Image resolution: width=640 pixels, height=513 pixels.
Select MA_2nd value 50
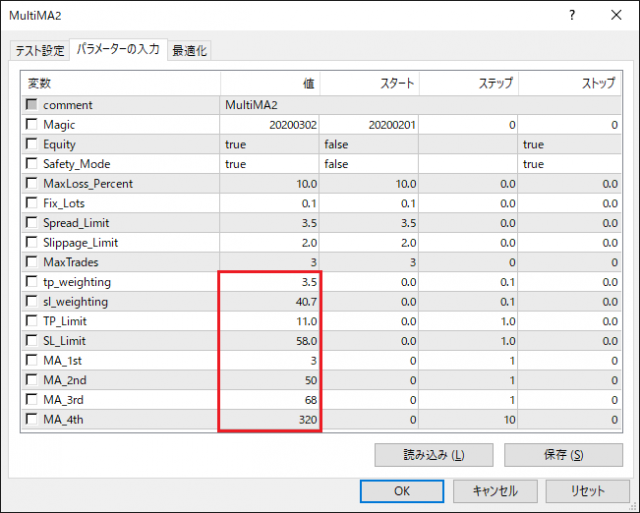(x=269, y=380)
